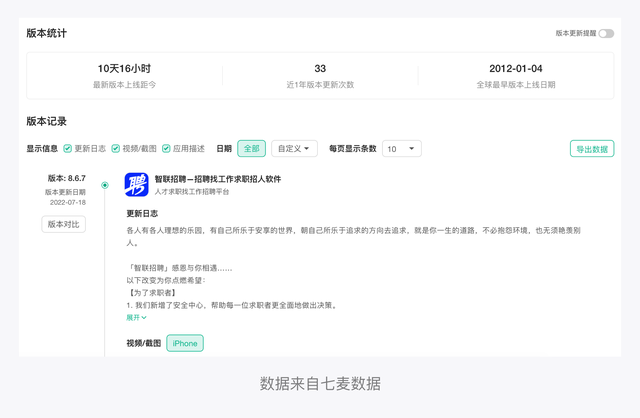Select the 全部 date filter

[251, 149]
